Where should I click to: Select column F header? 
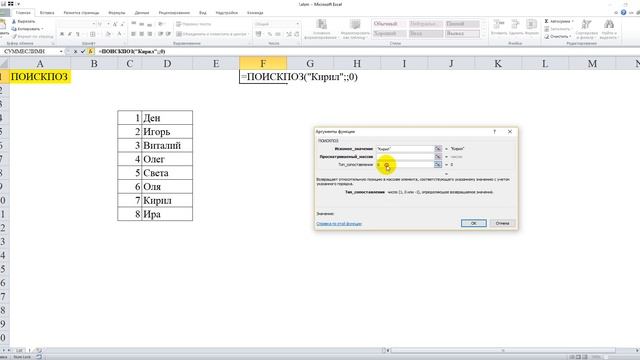tap(263, 63)
